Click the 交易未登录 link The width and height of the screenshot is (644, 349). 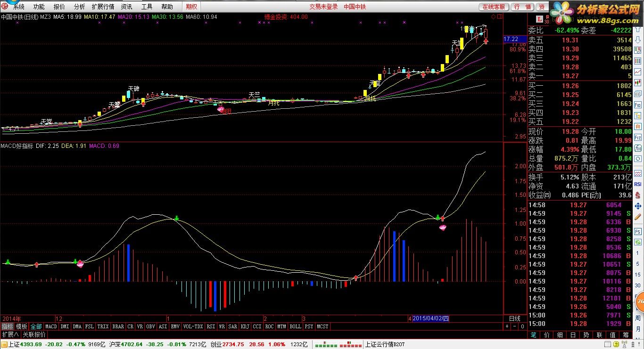click(323, 7)
